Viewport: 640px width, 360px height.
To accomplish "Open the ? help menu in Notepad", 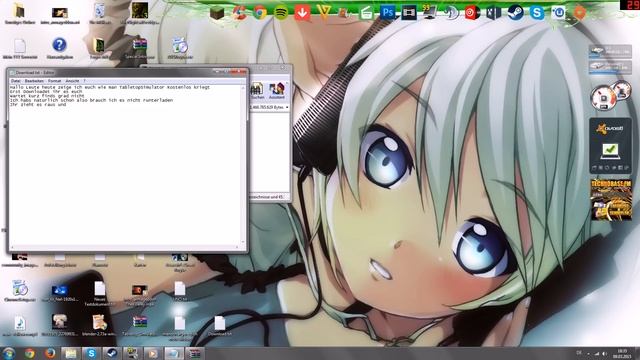I will (x=84, y=81).
